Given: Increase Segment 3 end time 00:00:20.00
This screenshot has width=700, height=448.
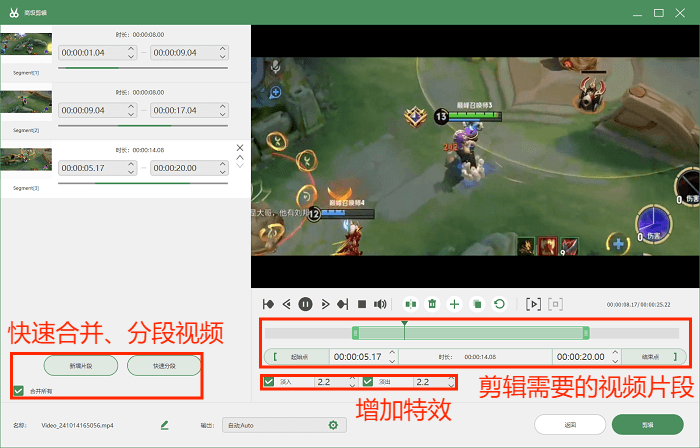Looking at the screenshot, I should click(223, 164).
